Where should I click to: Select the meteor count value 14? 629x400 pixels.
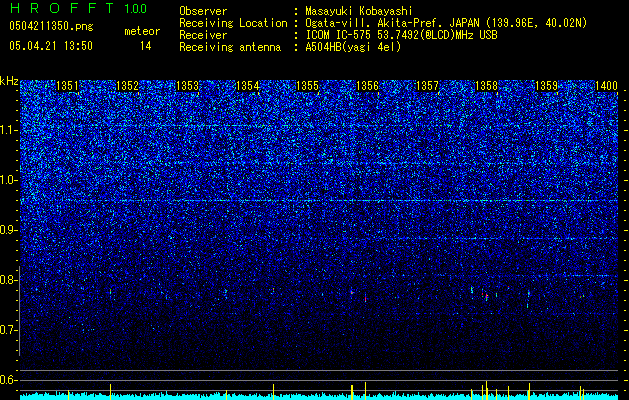coord(146,46)
